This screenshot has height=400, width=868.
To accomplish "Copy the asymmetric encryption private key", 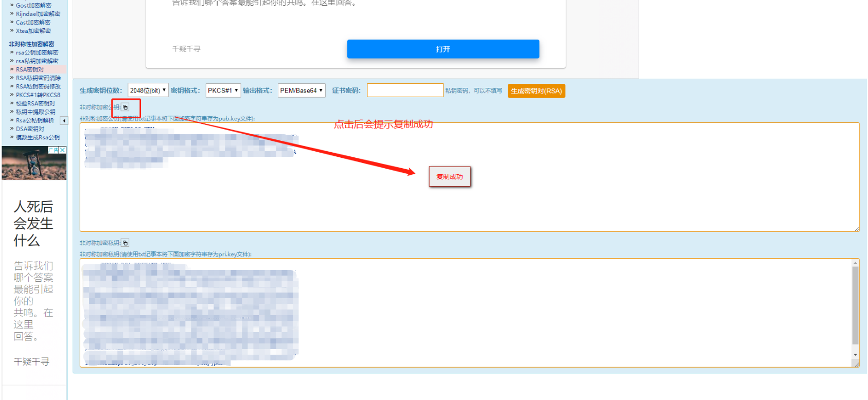I will pos(125,243).
